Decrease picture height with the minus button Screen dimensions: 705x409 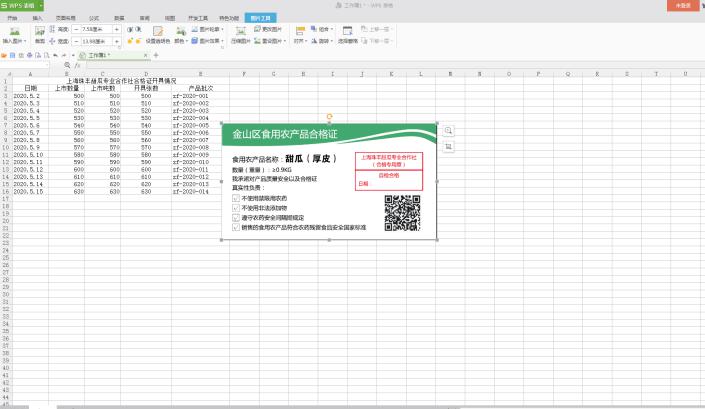click(x=76, y=29)
